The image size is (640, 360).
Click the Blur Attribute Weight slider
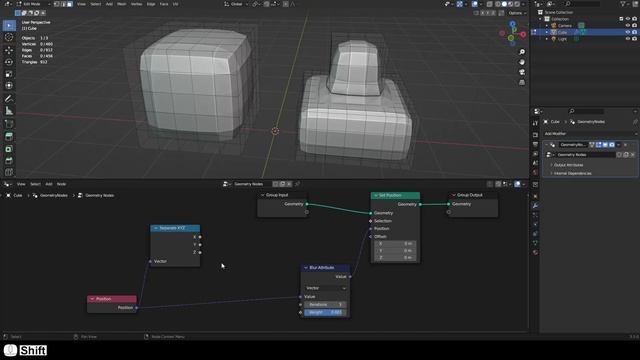point(325,313)
